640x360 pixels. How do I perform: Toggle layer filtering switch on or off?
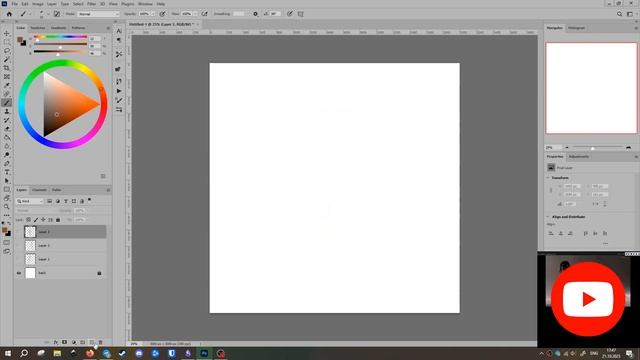89,200
